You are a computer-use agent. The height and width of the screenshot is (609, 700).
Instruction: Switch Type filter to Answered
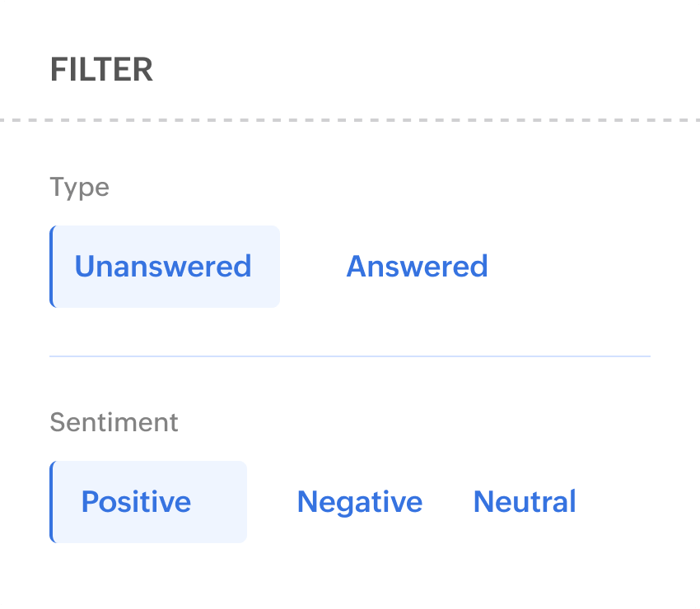pos(417,267)
